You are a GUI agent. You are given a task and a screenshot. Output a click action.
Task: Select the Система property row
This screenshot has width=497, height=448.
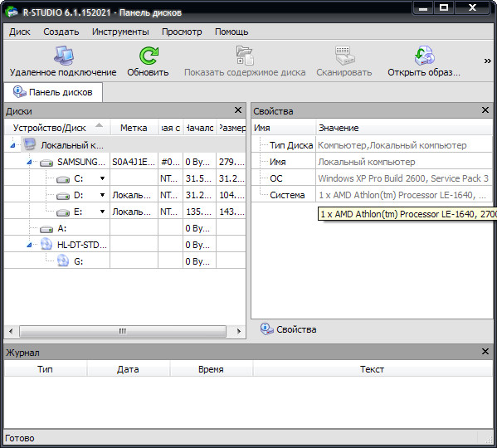(372, 195)
